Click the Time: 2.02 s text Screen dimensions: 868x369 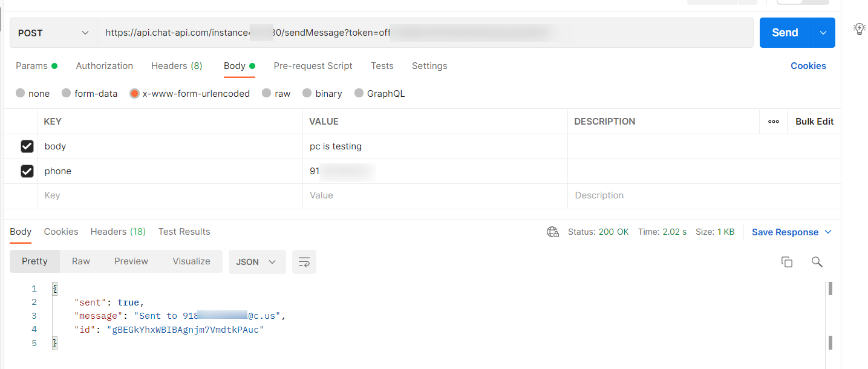[x=662, y=232]
